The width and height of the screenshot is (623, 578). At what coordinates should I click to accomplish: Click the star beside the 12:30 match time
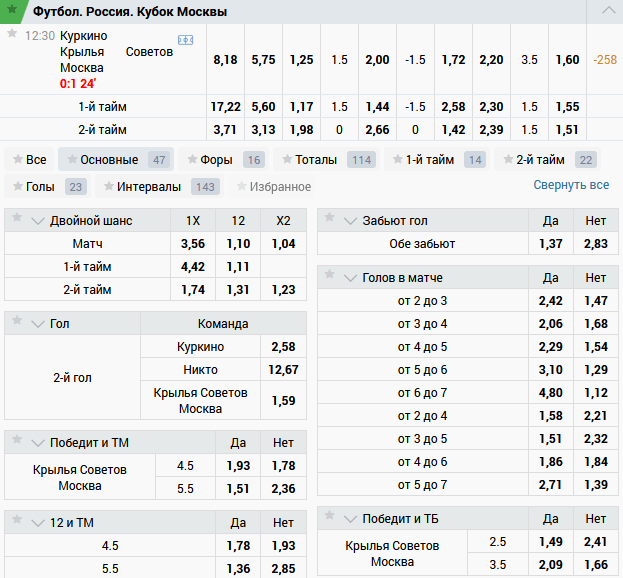pos(12,34)
